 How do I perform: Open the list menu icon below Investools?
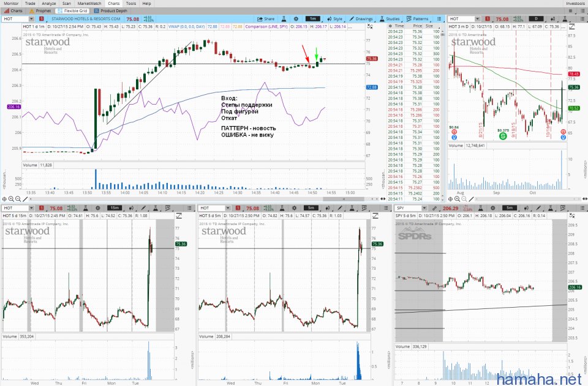tap(582, 11)
